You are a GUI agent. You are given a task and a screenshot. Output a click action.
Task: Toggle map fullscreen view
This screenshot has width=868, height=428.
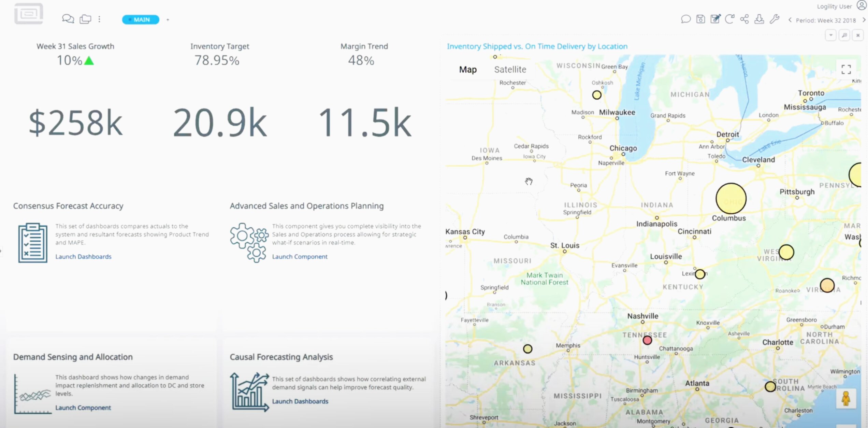click(x=846, y=70)
